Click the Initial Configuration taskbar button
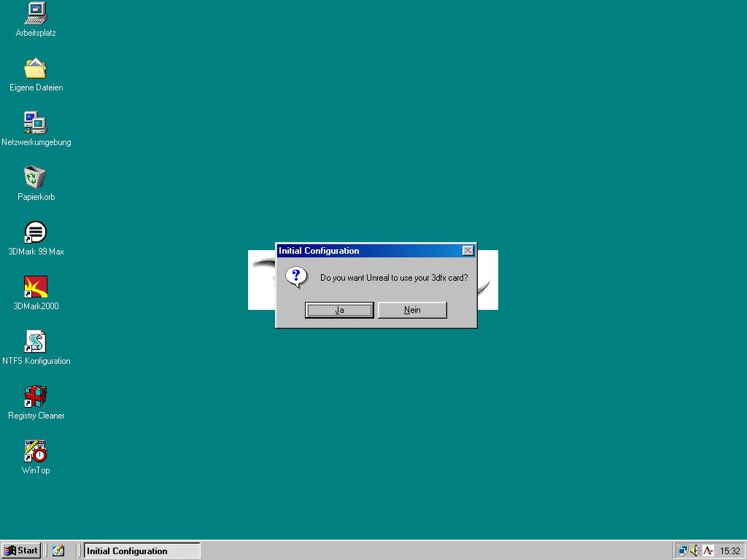 pyautogui.click(x=142, y=551)
